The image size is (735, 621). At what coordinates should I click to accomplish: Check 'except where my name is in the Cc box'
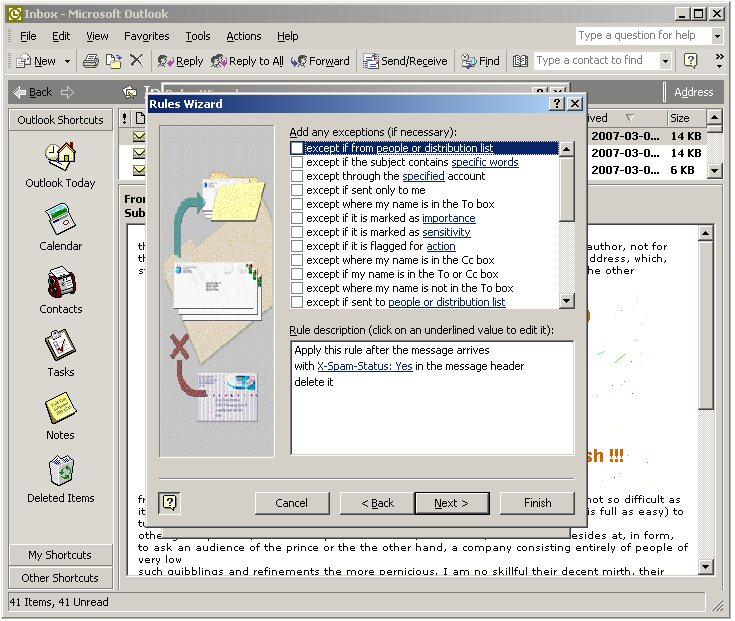pyautogui.click(x=297, y=260)
